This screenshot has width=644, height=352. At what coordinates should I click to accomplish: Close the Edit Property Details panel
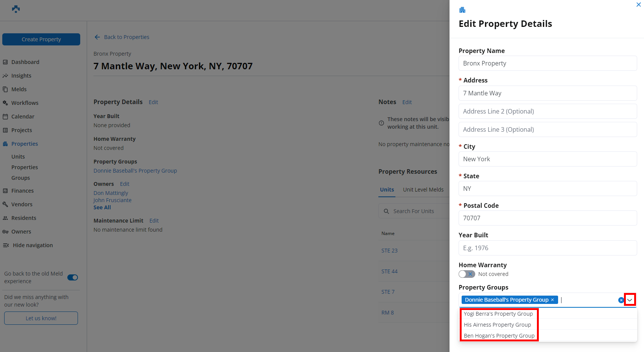638,5
